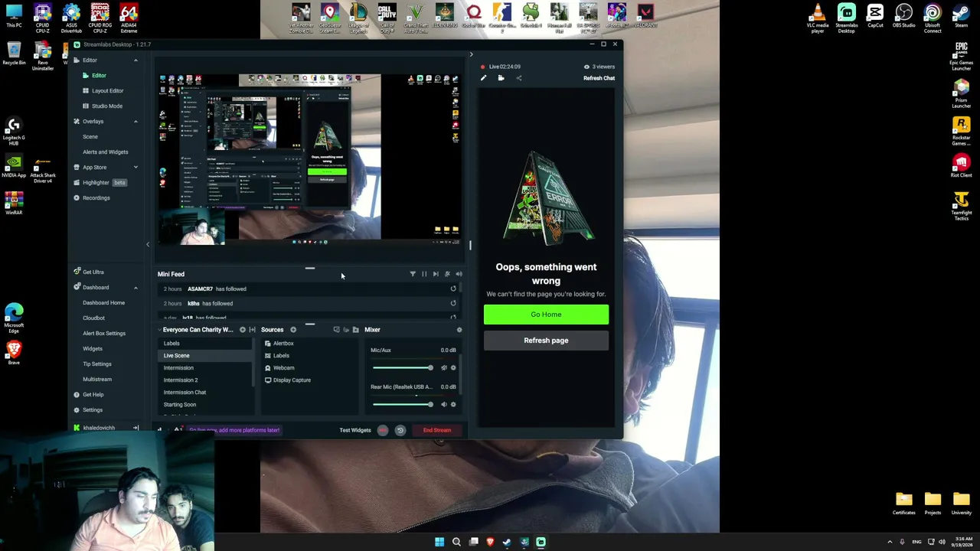
Task: Open Recordings in sidebar
Action: 96,197
